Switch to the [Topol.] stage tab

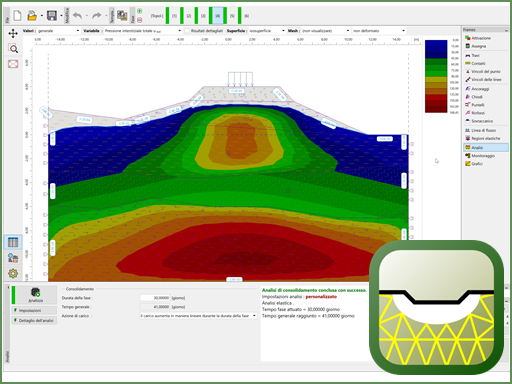point(157,16)
